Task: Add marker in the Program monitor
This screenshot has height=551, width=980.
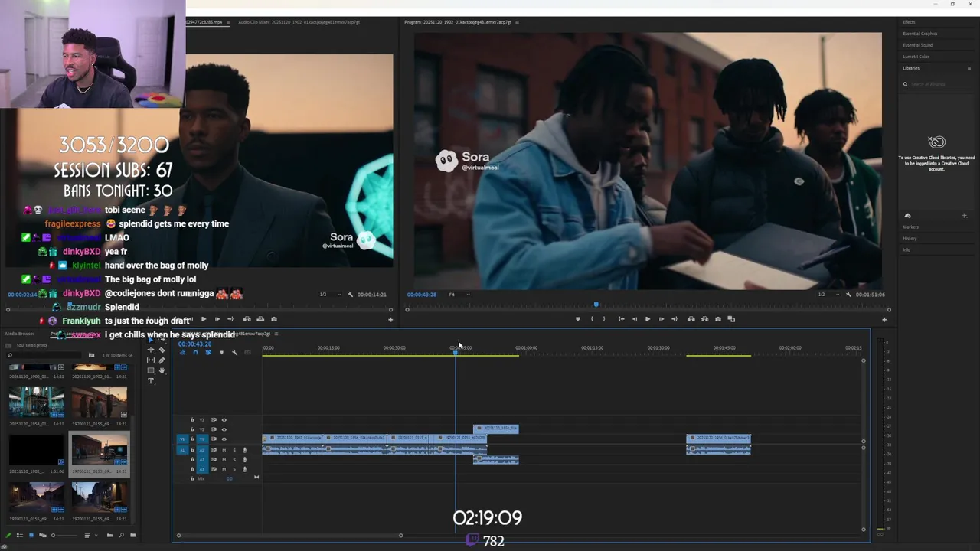Action: [577, 319]
